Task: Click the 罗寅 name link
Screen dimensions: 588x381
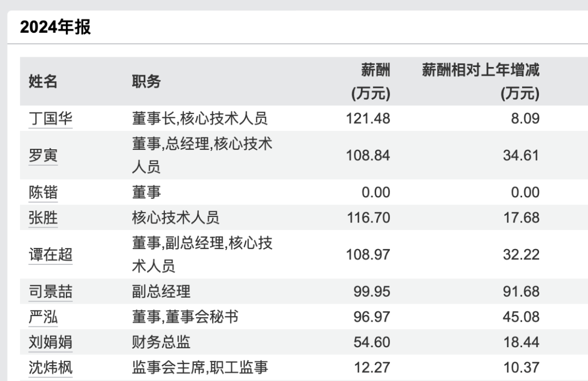Action: pos(43,155)
